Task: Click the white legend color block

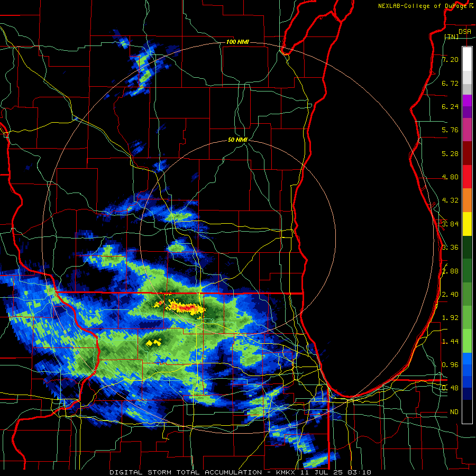Action: click(x=467, y=59)
